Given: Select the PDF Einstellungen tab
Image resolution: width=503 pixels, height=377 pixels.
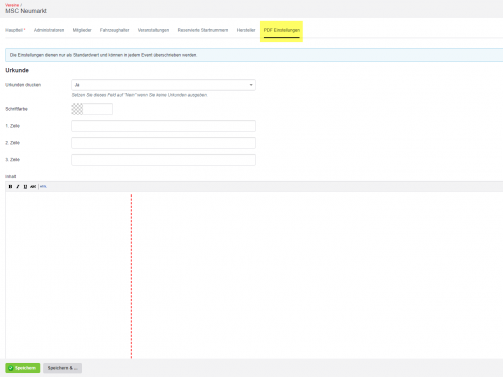Looking at the screenshot, I should click(282, 30).
